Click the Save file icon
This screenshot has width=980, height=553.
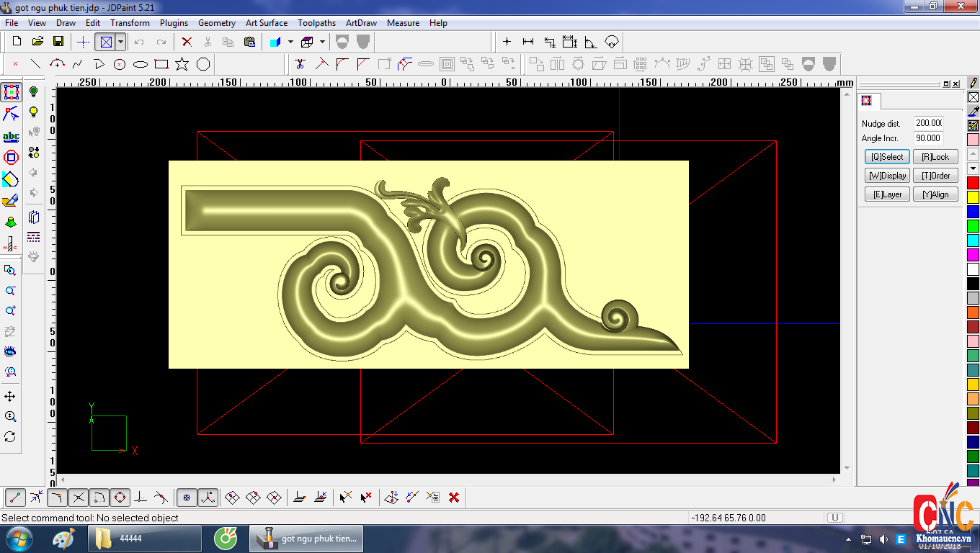58,42
